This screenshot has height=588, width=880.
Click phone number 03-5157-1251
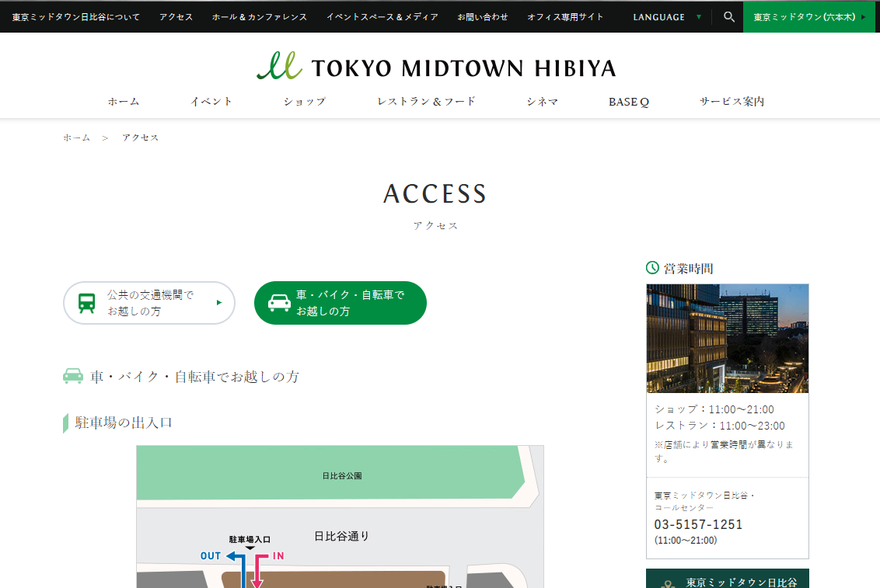(x=698, y=524)
